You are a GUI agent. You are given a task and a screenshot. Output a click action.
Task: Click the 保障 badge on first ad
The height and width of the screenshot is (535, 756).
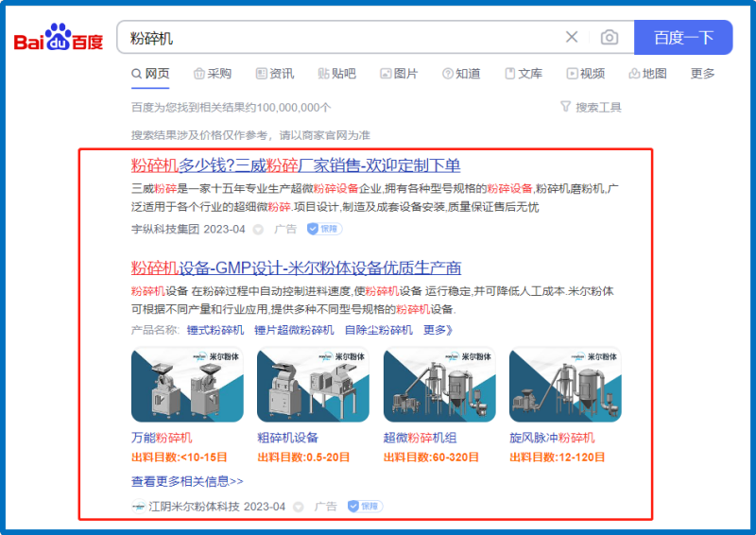(x=324, y=229)
